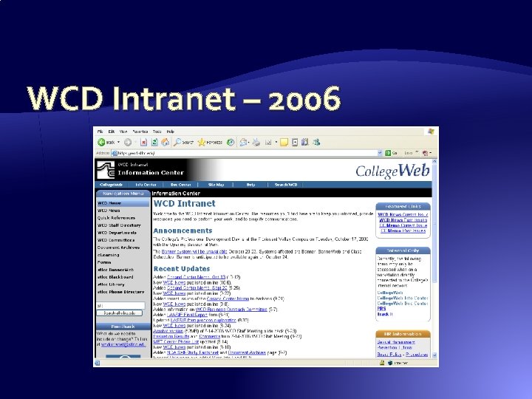Click the Internet zone globe in status bar
The width and height of the screenshot is (532, 399).
[x=390, y=363]
